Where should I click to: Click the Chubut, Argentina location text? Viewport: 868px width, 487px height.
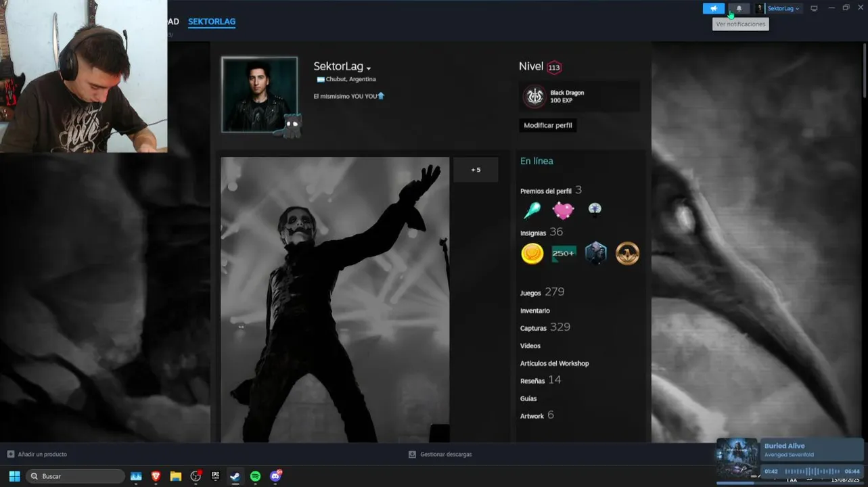[x=350, y=79]
